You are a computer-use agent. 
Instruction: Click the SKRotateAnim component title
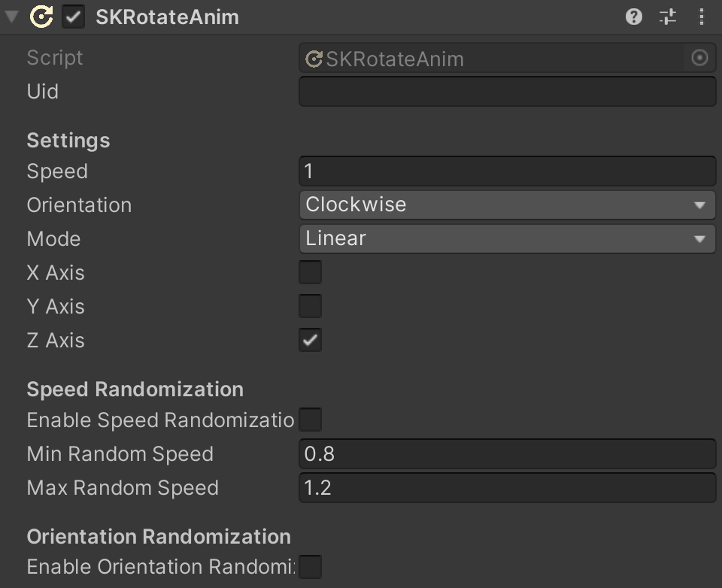point(167,17)
